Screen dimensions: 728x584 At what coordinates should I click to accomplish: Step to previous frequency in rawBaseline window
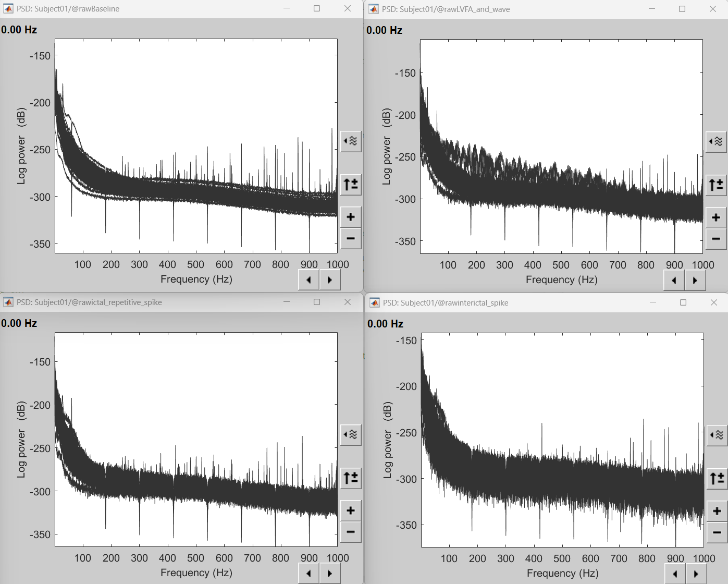309,280
